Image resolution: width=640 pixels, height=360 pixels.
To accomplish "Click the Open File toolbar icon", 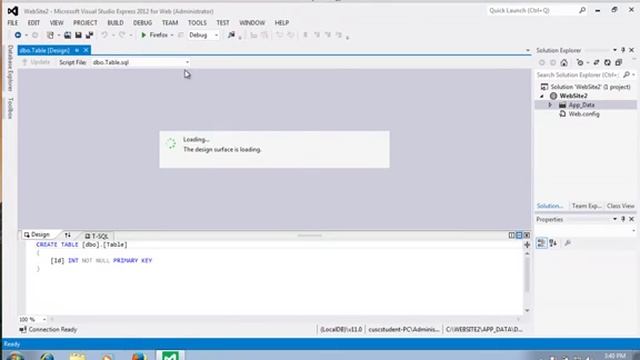I will coord(67,35).
